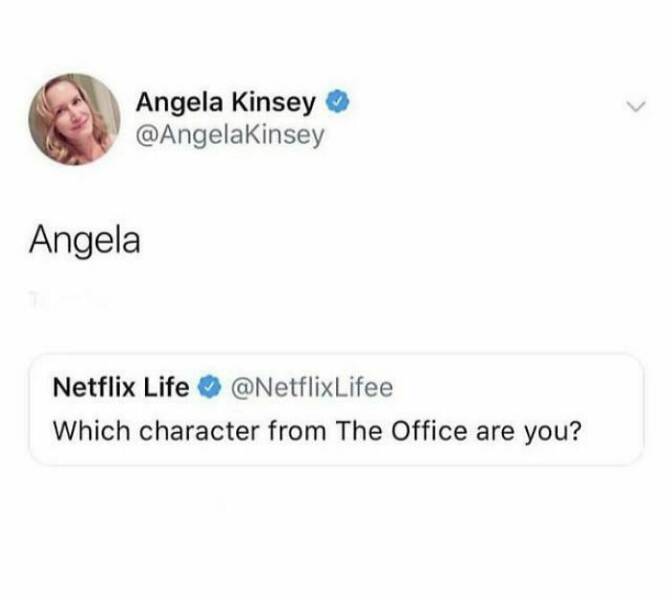Click the Netflix Life account name
The width and height of the screenshot is (672, 600).
121,387
